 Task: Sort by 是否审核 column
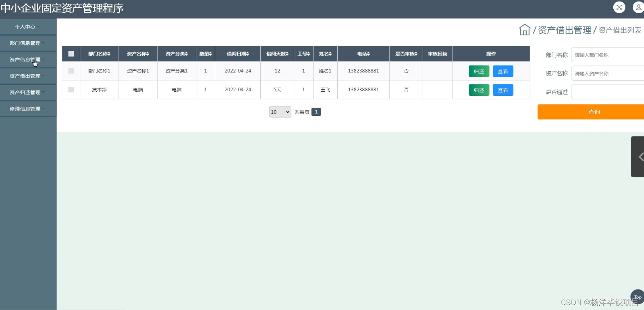point(406,54)
